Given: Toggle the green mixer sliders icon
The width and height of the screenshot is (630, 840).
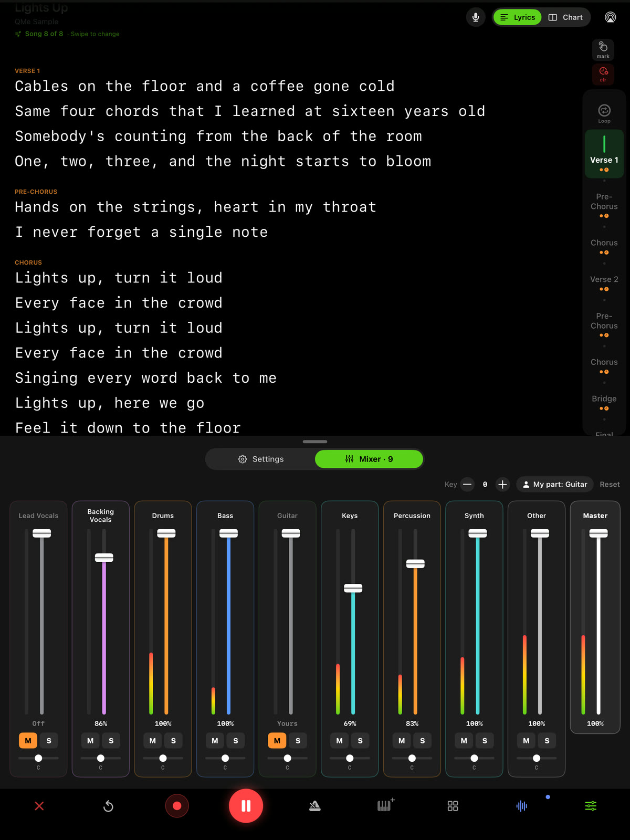Looking at the screenshot, I should coord(591,806).
